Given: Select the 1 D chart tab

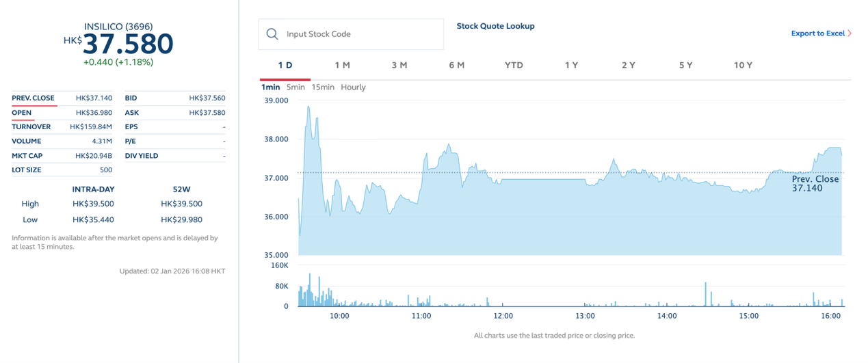Looking at the screenshot, I should tap(285, 65).
